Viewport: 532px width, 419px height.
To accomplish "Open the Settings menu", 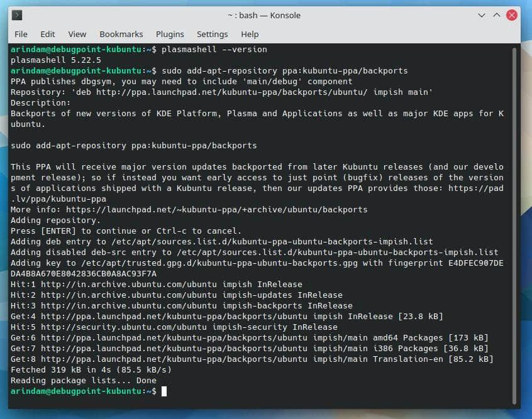I will 213,34.
